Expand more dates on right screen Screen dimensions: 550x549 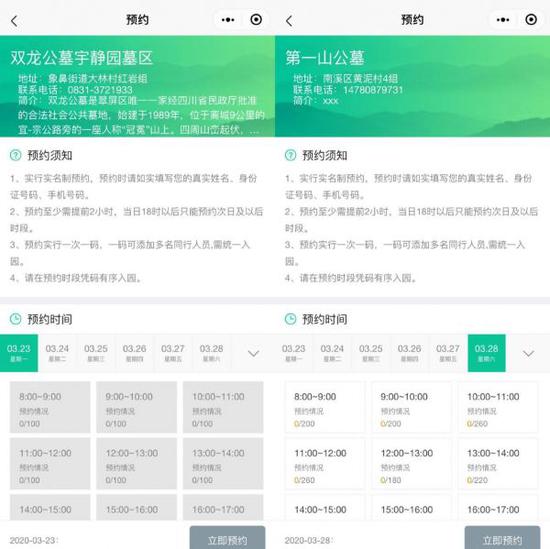528,353
